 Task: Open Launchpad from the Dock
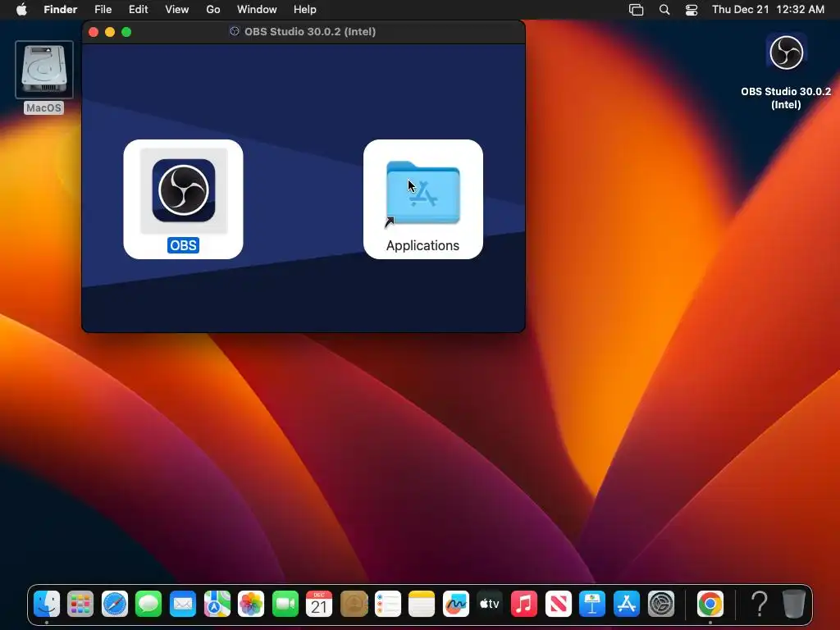click(x=80, y=604)
